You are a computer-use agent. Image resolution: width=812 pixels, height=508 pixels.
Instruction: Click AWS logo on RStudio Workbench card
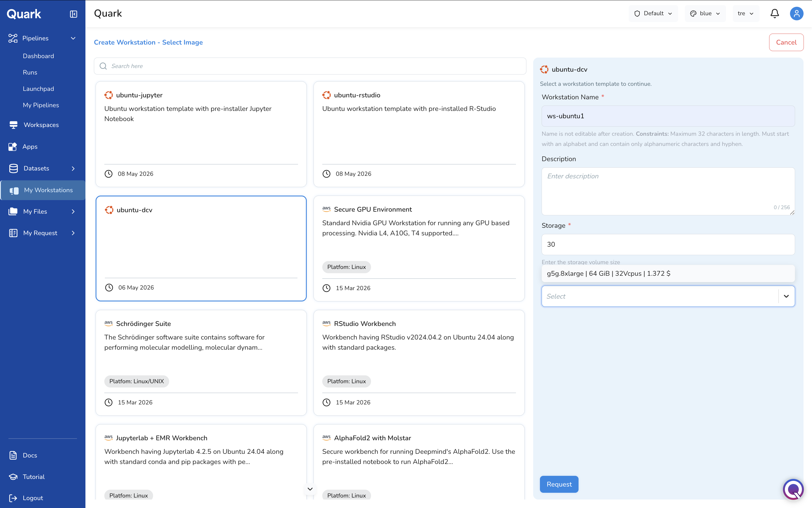326,323
